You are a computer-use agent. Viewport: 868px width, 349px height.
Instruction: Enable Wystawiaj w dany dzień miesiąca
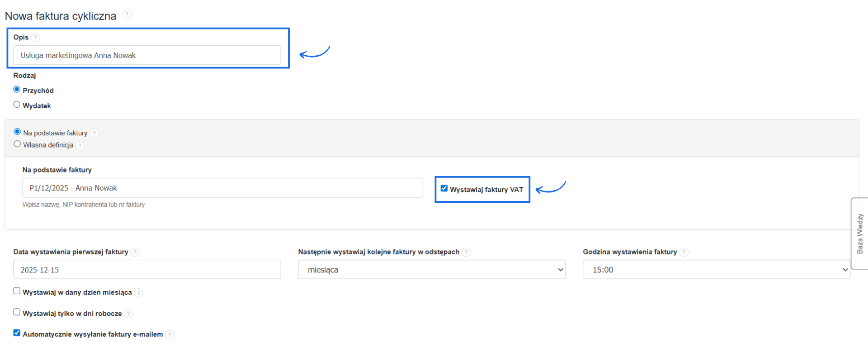pos(17,291)
